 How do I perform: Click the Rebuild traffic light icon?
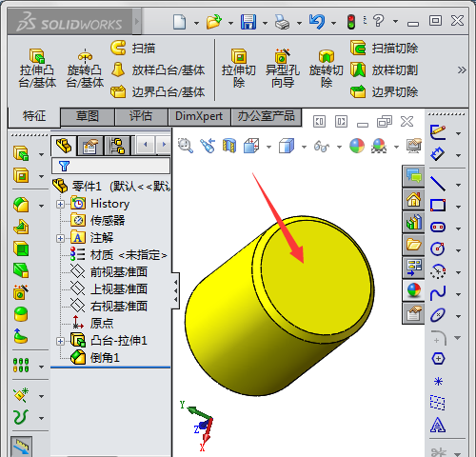[x=351, y=22]
